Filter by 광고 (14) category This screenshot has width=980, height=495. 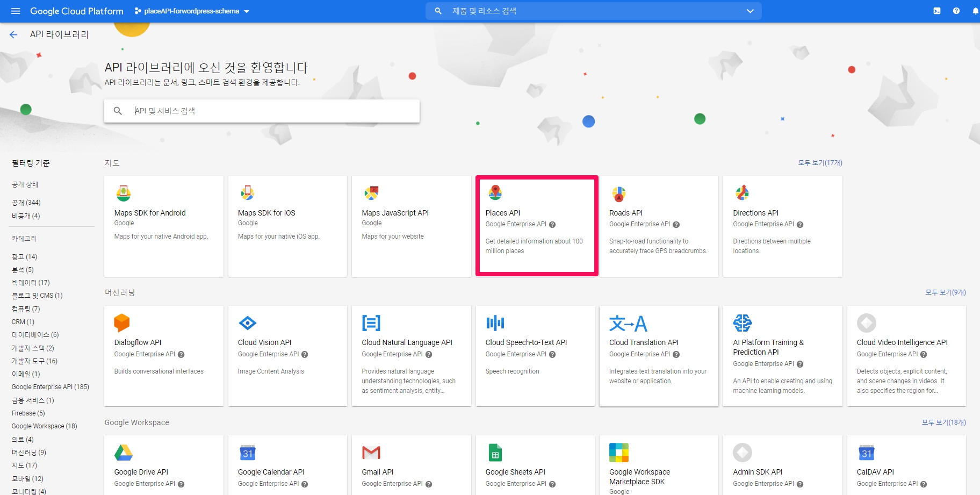24,257
